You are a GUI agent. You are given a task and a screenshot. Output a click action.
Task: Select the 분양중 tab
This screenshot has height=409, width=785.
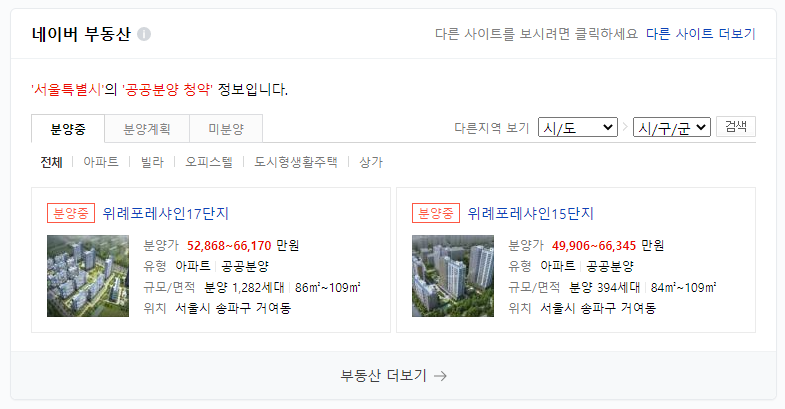point(68,129)
